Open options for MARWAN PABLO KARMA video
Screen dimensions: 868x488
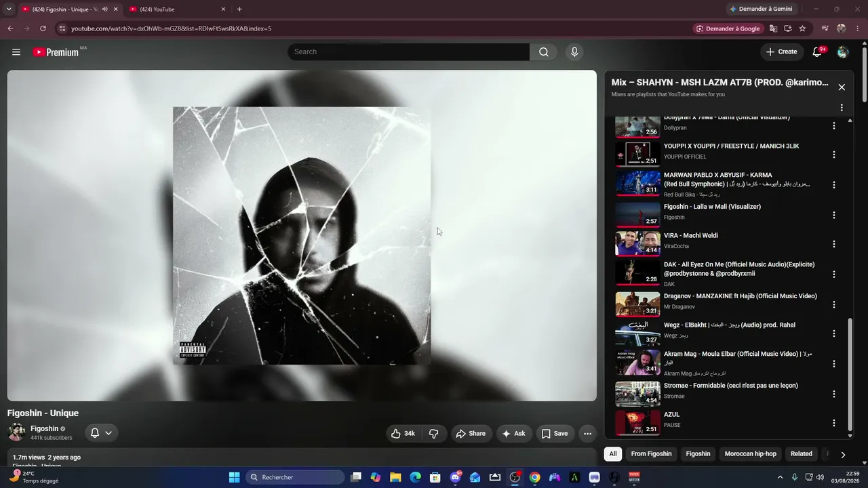(x=834, y=184)
